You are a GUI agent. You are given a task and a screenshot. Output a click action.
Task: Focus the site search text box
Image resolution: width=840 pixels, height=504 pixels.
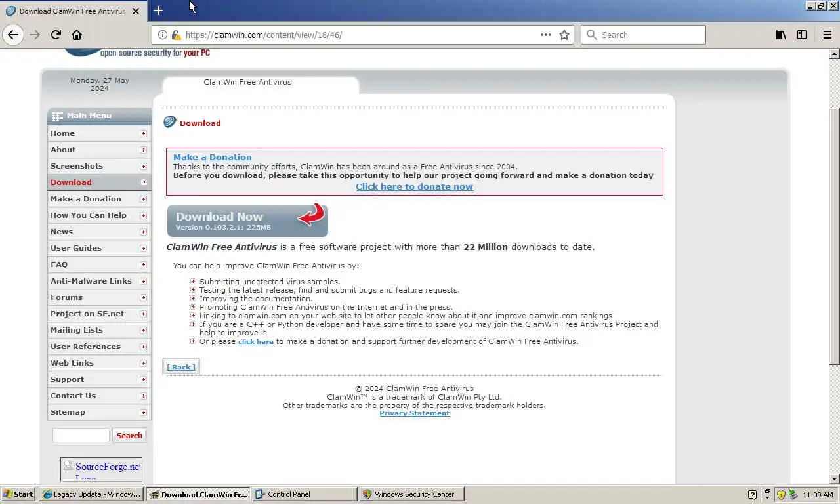[81, 435]
